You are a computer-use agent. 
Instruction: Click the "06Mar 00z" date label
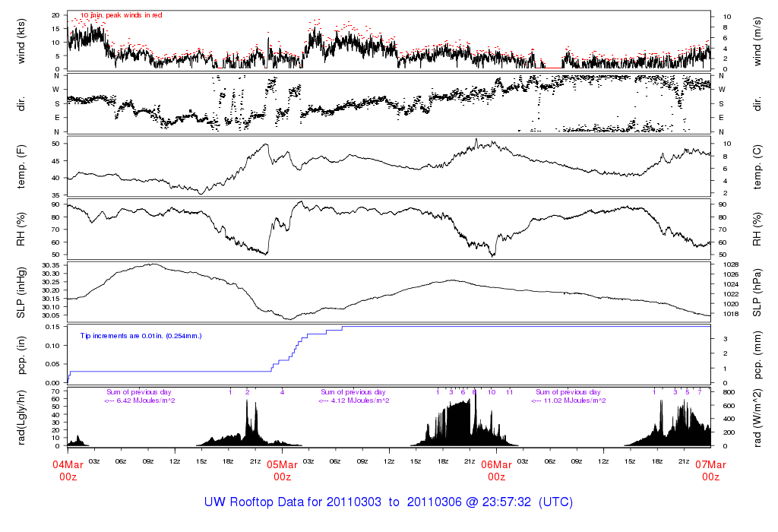click(x=497, y=470)
